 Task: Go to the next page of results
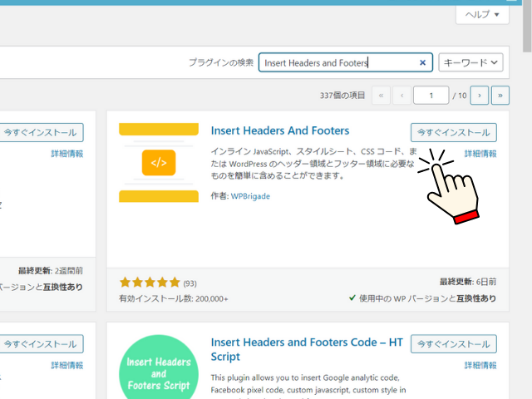click(x=479, y=96)
